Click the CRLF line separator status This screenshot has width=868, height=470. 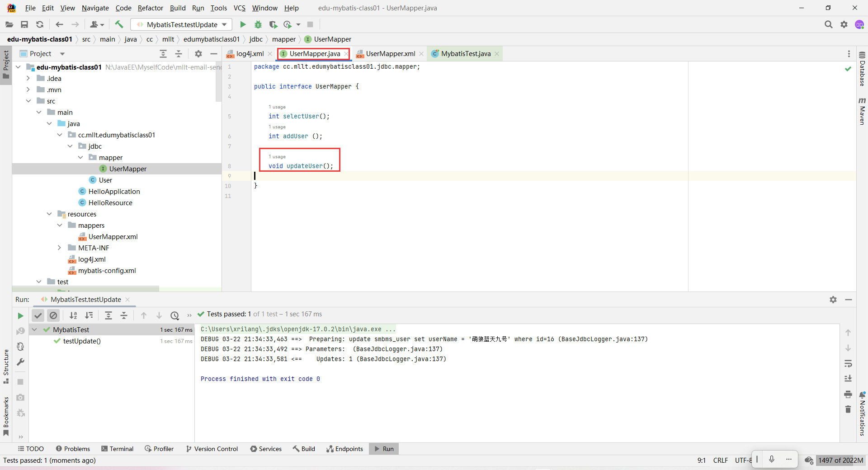(720, 461)
